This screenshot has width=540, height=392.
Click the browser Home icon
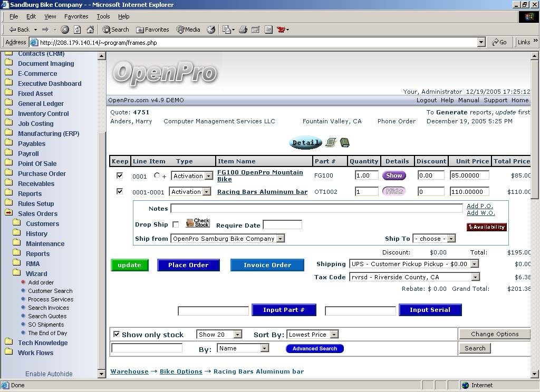(90, 30)
